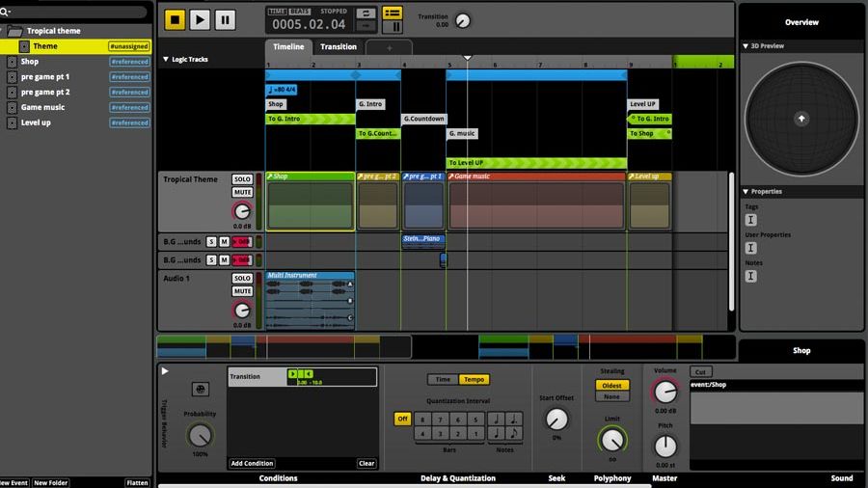Viewport: 868px width, 488px height.
Task: Click the Start Offset knob
Action: pos(556,420)
